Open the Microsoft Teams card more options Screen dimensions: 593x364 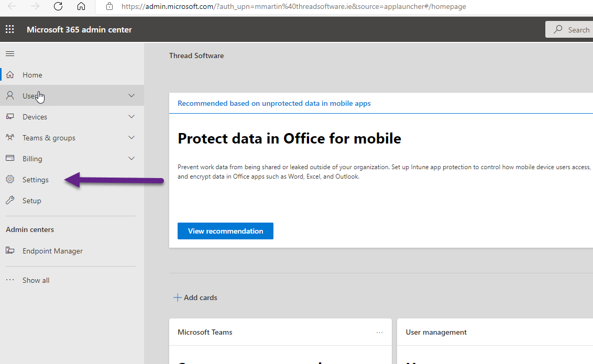point(379,333)
